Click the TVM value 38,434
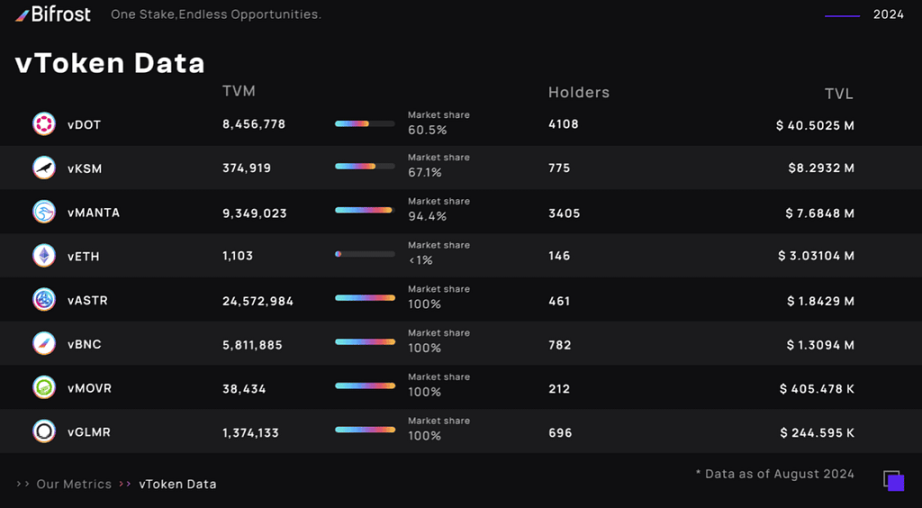Image resolution: width=922 pixels, height=508 pixels. tap(244, 389)
